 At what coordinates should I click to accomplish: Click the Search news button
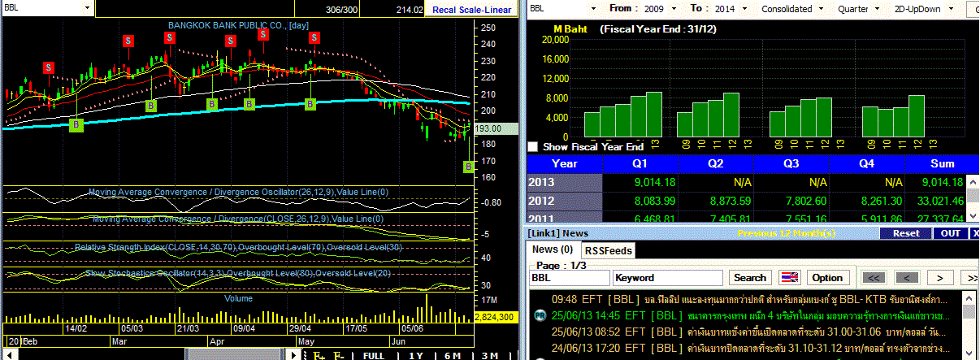pyautogui.click(x=750, y=277)
